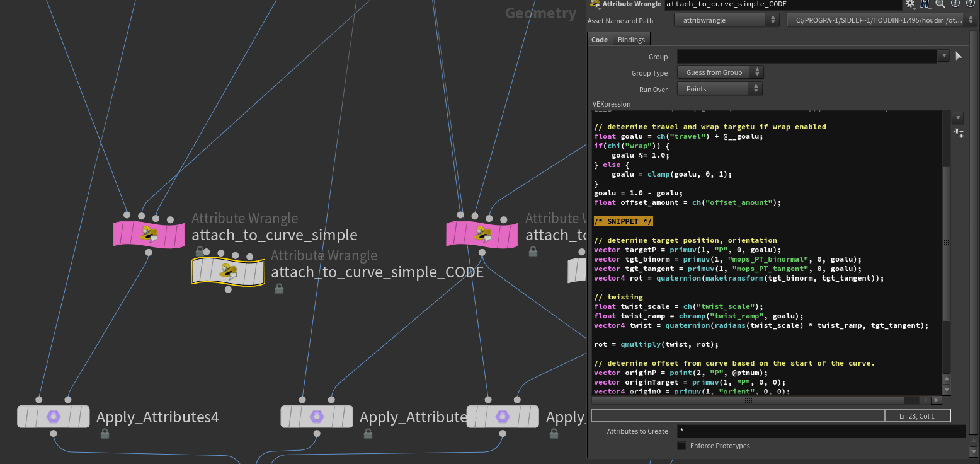980x464 pixels.
Task: Click the Attribute Wrangle node type icon in parameter header
Action: (594, 4)
